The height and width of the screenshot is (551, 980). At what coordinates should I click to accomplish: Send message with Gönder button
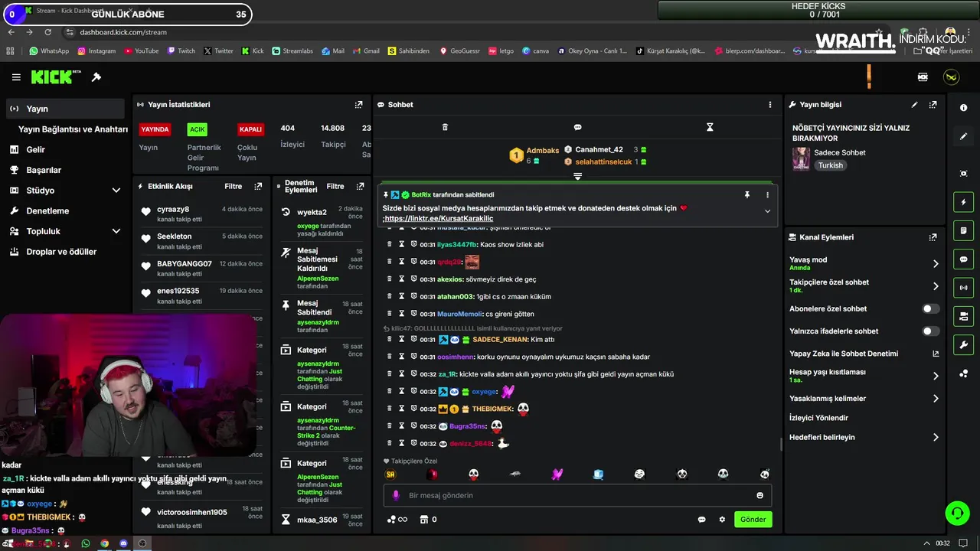pyautogui.click(x=753, y=520)
